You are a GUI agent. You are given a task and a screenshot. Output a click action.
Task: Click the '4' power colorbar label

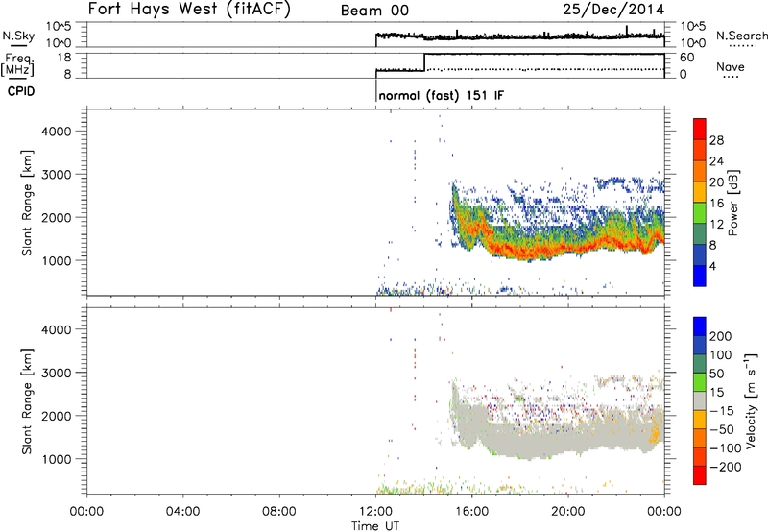tap(713, 266)
